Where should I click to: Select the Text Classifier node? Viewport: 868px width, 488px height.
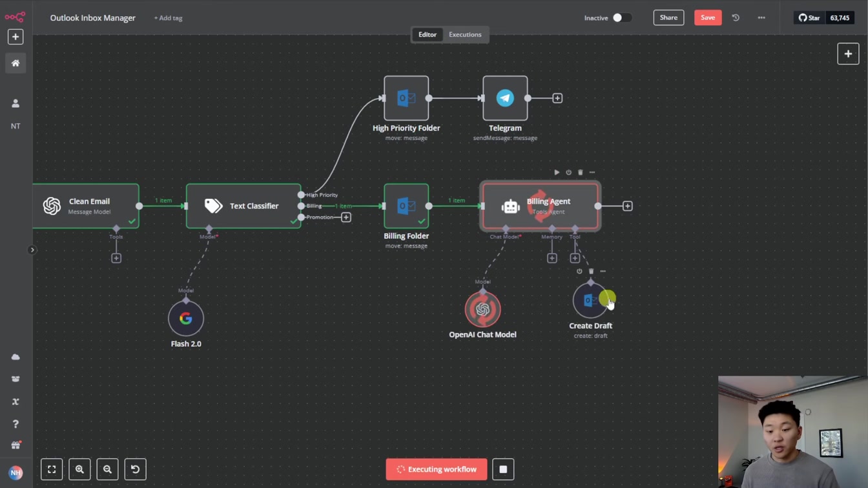click(243, 206)
